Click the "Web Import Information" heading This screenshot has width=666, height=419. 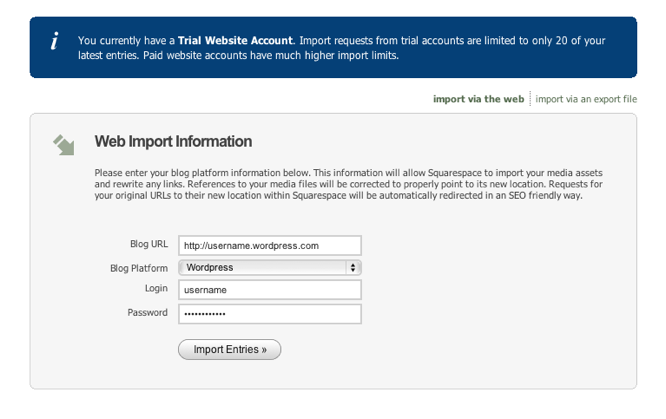(x=173, y=142)
